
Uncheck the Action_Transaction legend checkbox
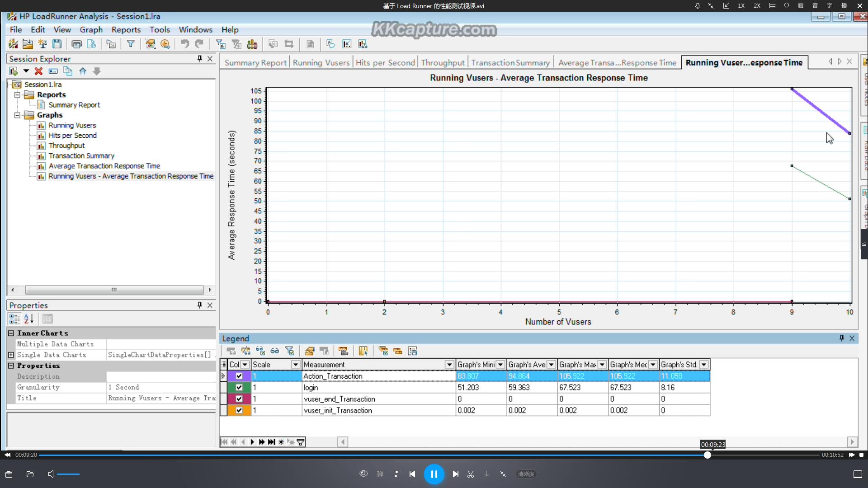(239, 376)
